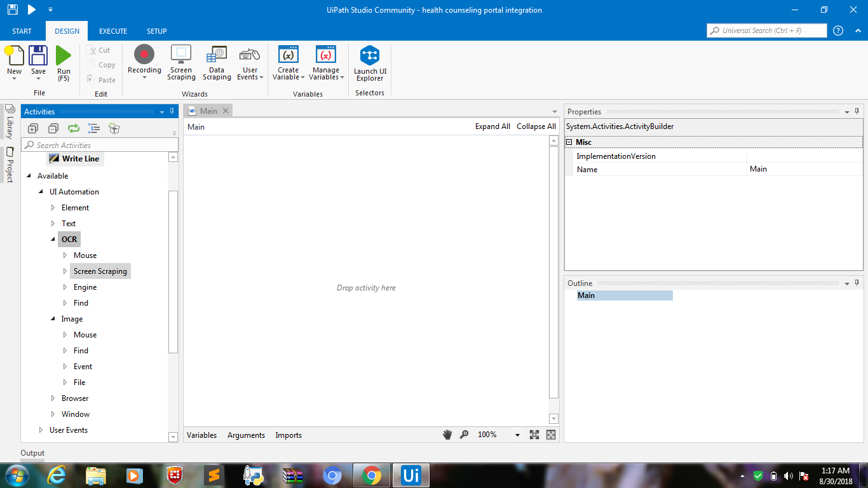Collapse the UI Automation node
Viewport: 868px width, 488px height.
pos(41,192)
